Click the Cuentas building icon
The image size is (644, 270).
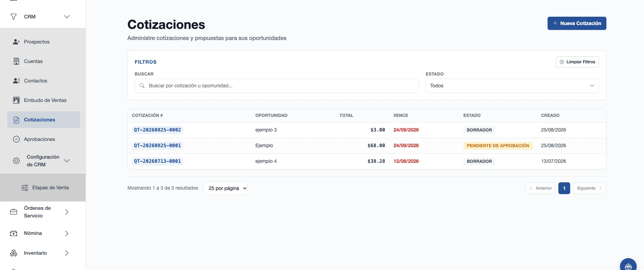(16, 61)
